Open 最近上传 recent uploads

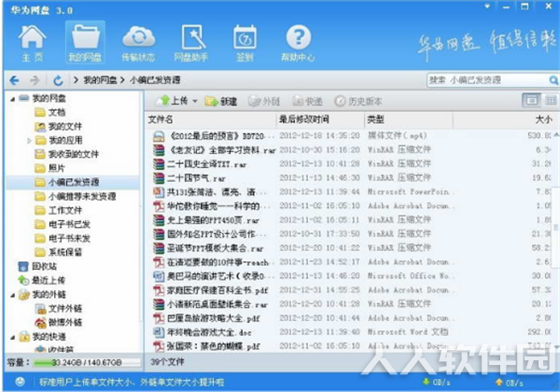coord(42,280)
